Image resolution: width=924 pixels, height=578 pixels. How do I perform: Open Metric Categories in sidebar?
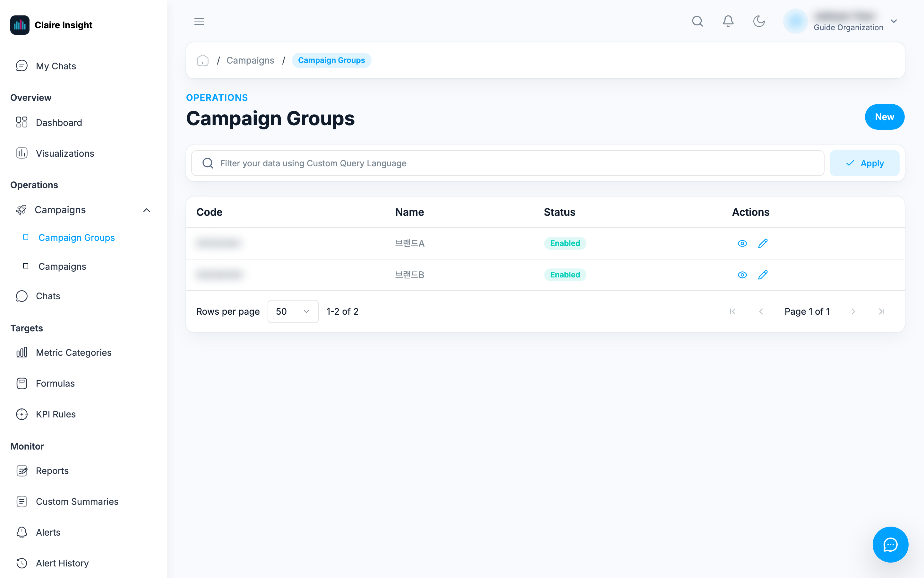pyautogui.click(x=74, y=353)
